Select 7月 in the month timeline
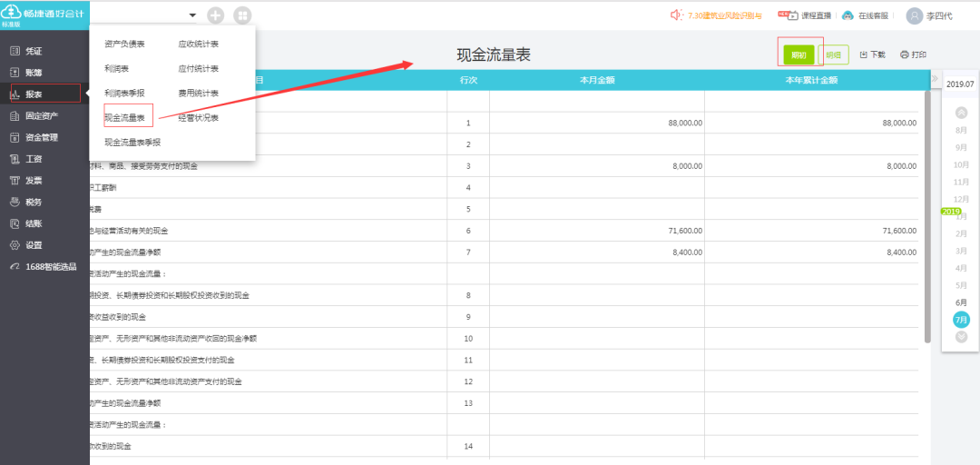Image resolution: width=980 pixels, height=465 pixels. coord(961,320)
